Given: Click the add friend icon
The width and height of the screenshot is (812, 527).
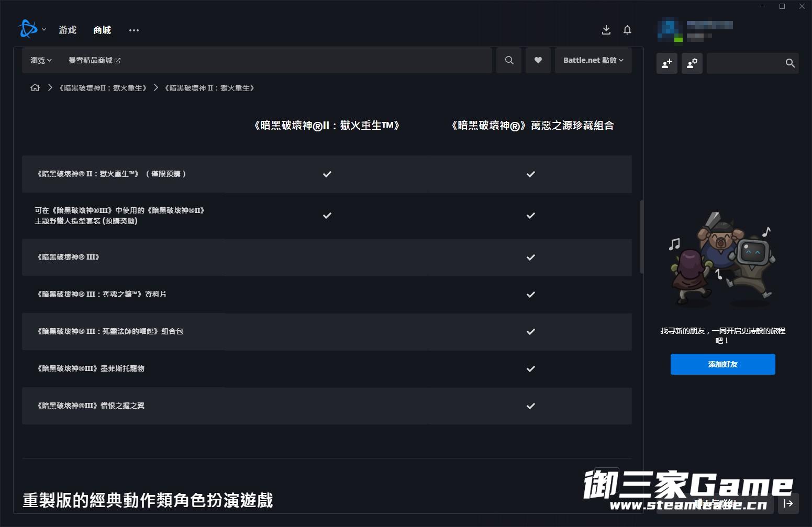Looking at the screenshot, I should pos(666,63).
